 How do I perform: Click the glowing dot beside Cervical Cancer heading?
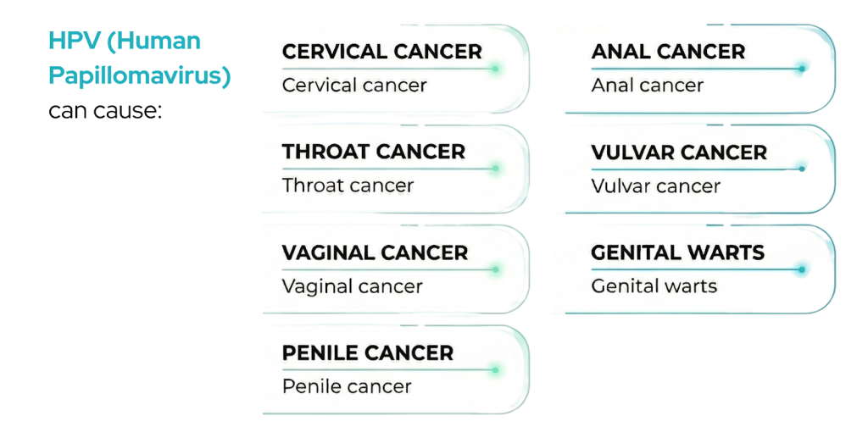[x=496, y=69]
